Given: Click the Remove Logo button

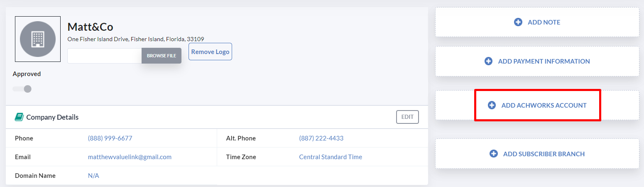Looking at the screenshot, I should [x=210, y=52].
